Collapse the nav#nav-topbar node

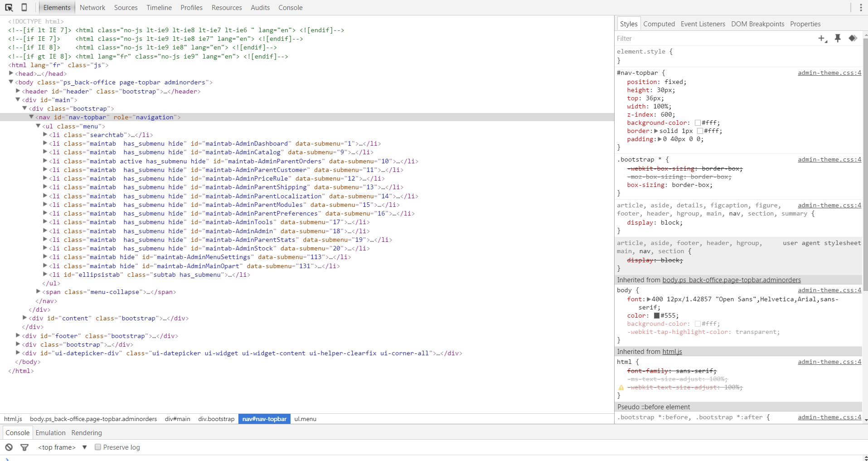pos(32,117)
